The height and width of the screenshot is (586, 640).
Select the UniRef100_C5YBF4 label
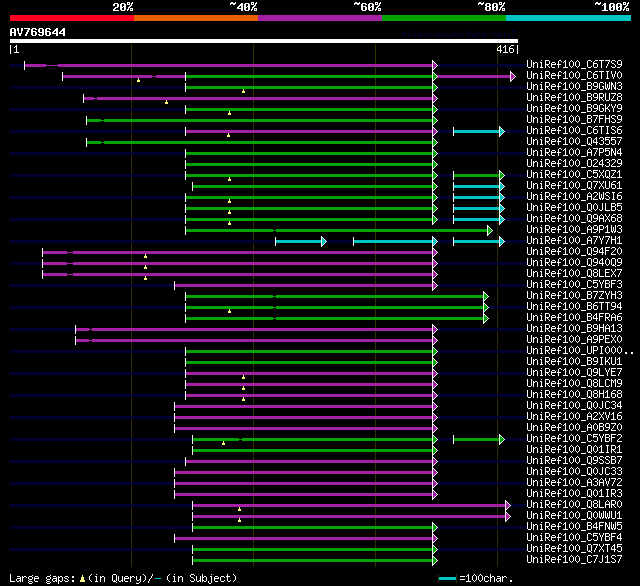574,538
